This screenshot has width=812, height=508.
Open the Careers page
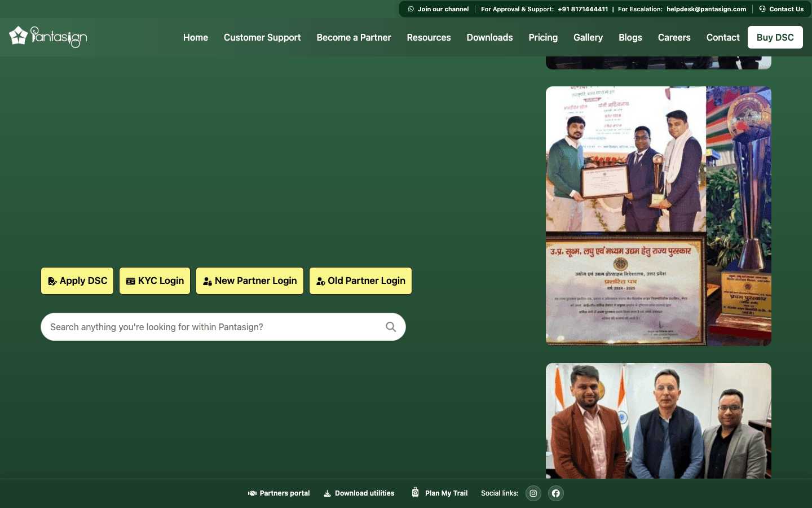click(x=674, y=37)
